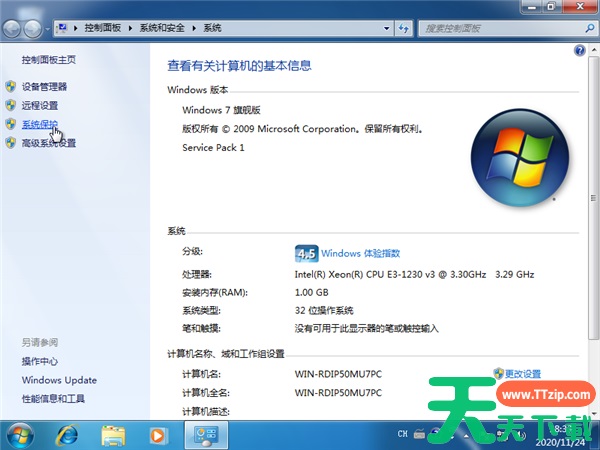The height and width of the screenshot is (450, 600).
Task: Open Windows Update from the see-also list
Action: 59,380
